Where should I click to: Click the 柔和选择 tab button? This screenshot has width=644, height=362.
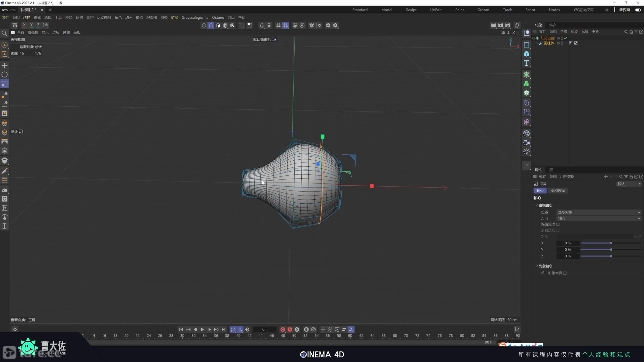557,191
